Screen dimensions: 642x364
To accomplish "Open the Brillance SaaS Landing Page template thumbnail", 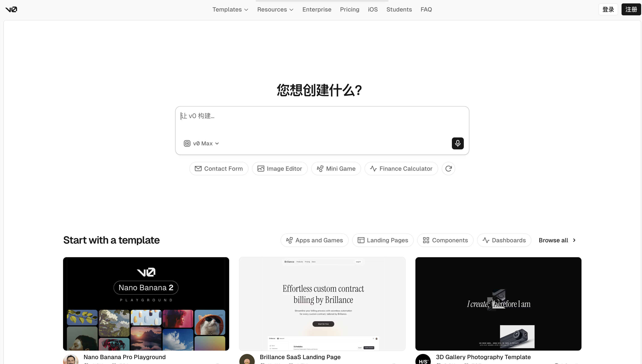I will click(322, 304).
